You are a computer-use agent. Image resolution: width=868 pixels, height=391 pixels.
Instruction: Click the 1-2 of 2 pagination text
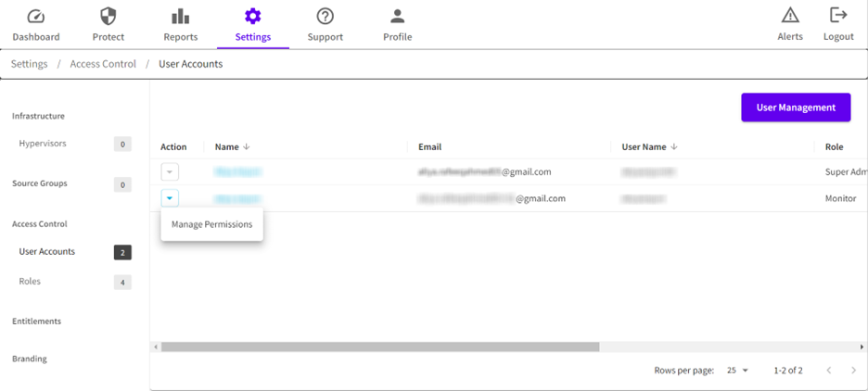(x=788, y=371)
